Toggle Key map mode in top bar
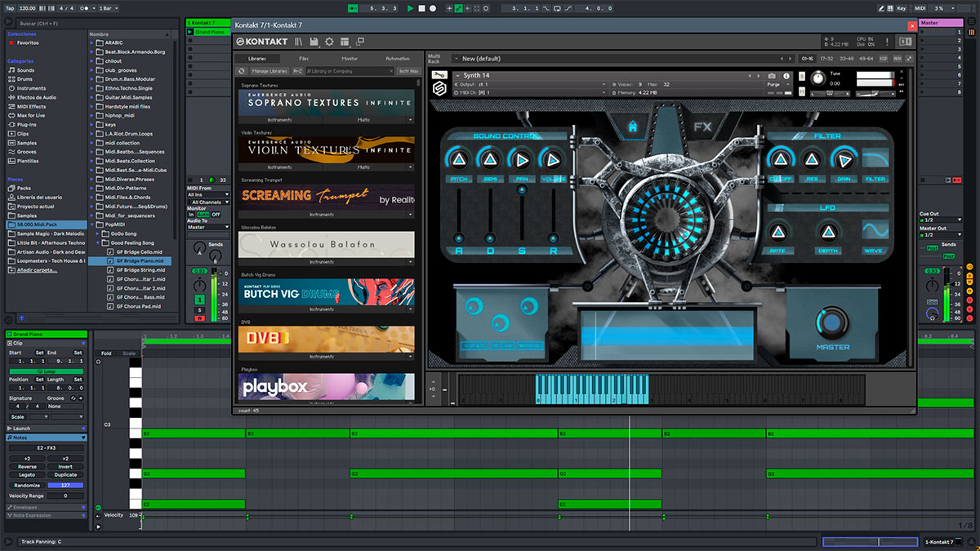Viewport: 980px width, 551px height. pyautogui.click(x=901, y=7)
